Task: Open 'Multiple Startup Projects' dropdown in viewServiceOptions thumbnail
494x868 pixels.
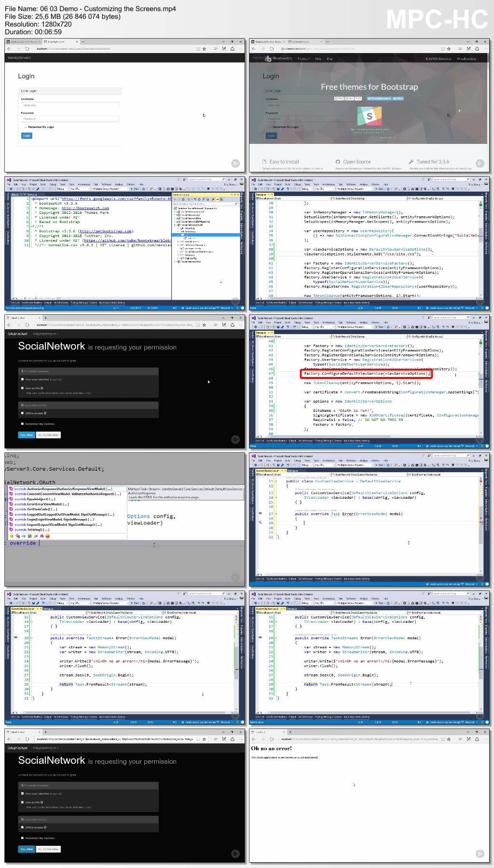Action: [x=354, y=189]
